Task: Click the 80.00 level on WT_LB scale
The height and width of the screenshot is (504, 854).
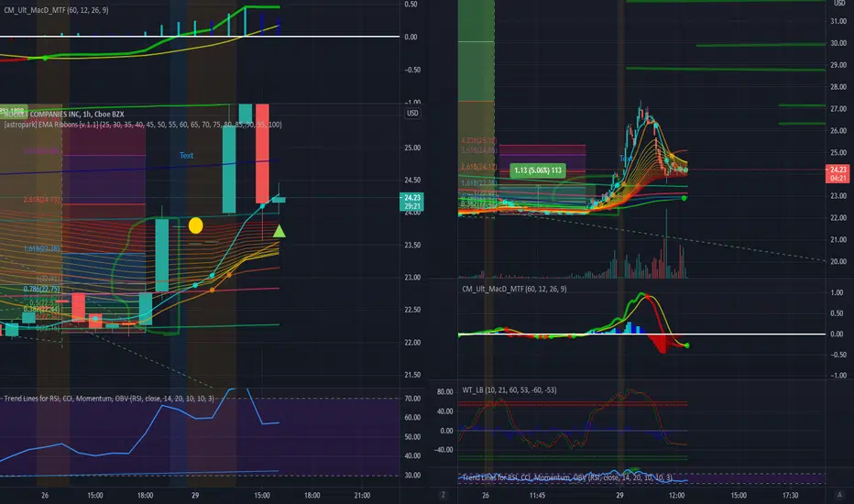Action: (445, 392)
